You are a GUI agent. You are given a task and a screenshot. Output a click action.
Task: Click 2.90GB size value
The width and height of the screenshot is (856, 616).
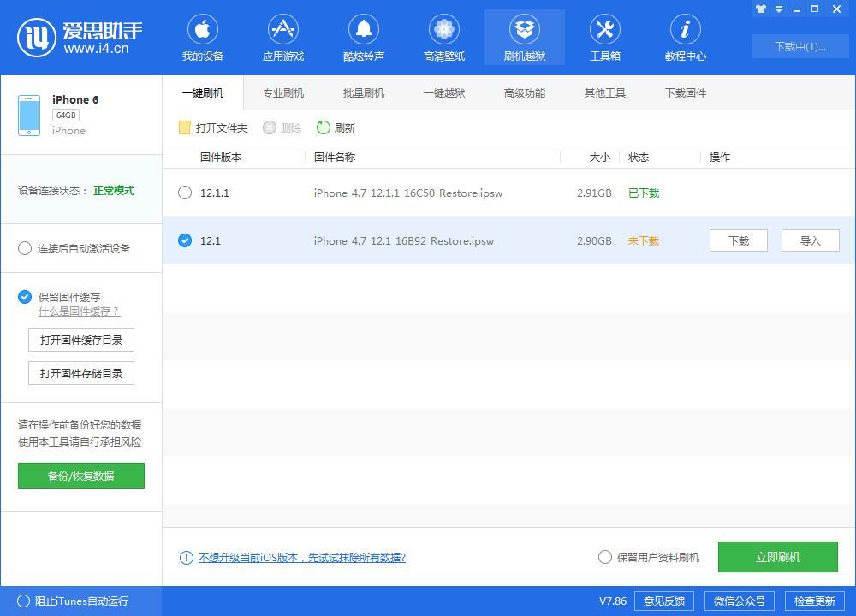pyautogui.click(x=594, y=240)
